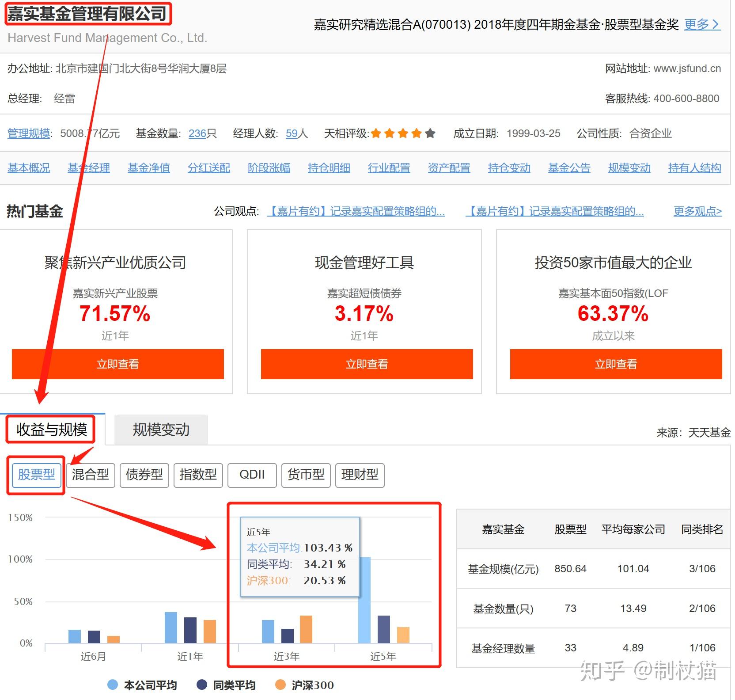
Task: Open 行业配置 page
Action: click(x=389, y=168)
